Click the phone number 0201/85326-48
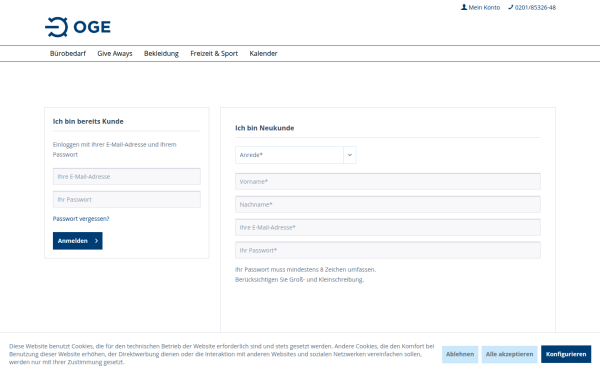Viewport: 600px width, 375px height. pyautogui.click(x=532, y=7)
